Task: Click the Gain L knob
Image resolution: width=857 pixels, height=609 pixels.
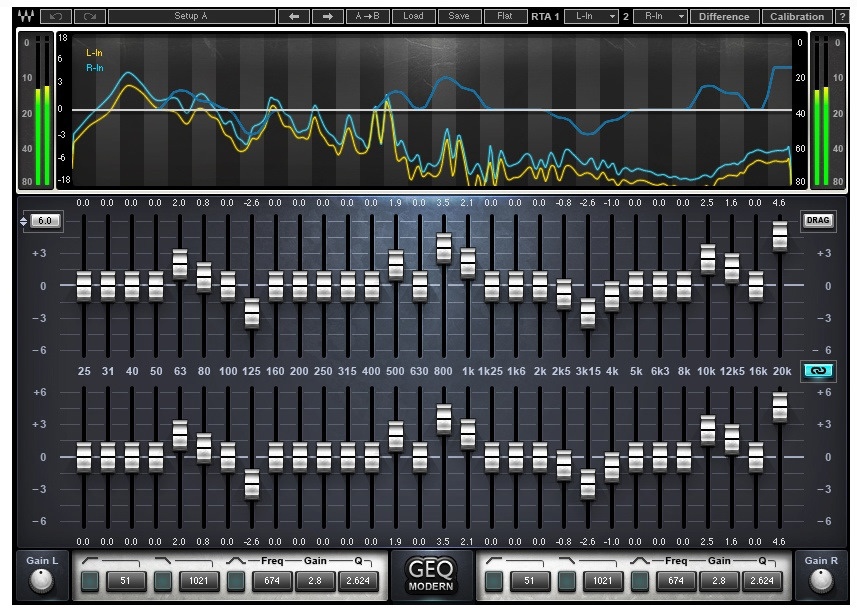Action: (41, 580)
